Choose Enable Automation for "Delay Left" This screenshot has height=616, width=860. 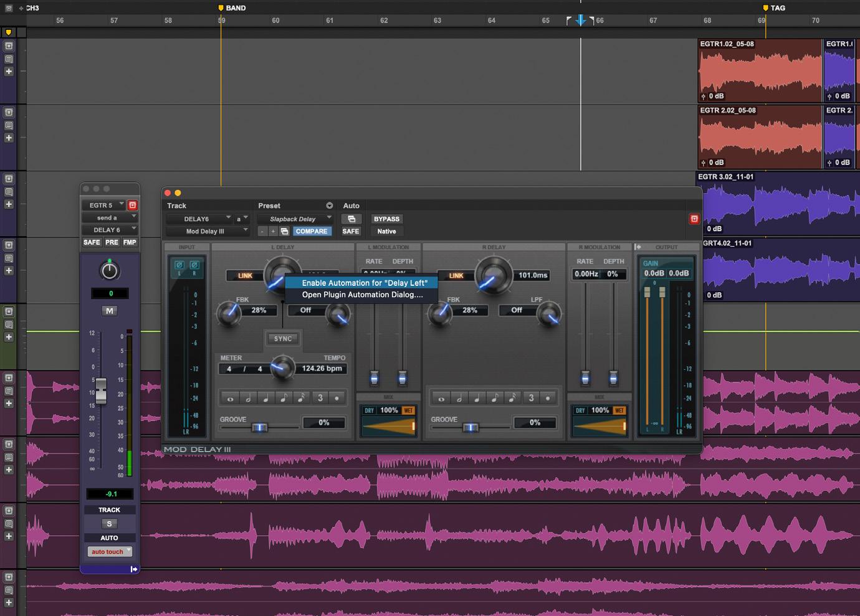click(x=365, y=283)
